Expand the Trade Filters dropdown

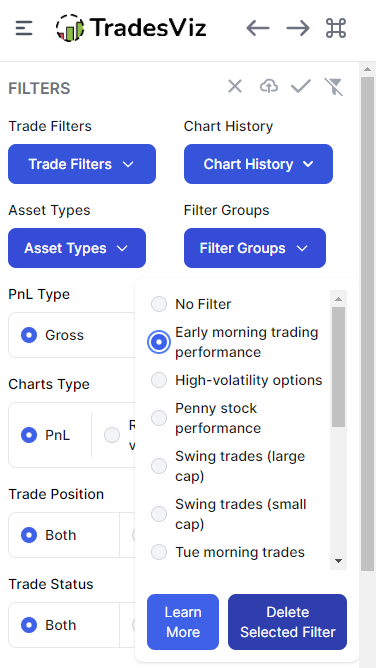point(82,164)
